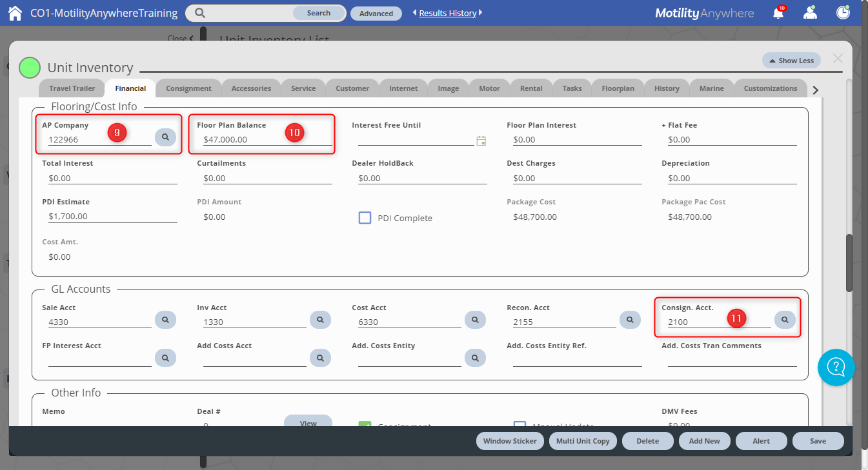Collapse the panel using Show Less

[x=791, y=60]
